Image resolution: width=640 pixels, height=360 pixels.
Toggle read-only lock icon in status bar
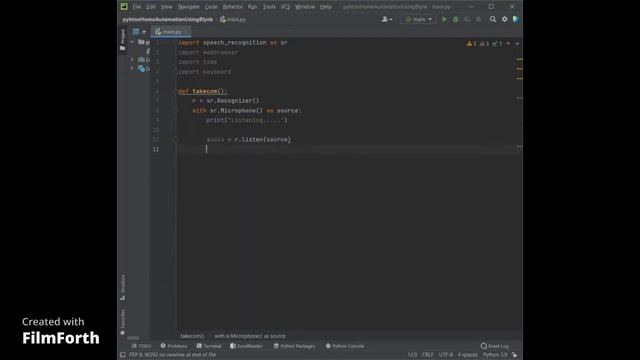pyautogui.click(x=515, y=355)
